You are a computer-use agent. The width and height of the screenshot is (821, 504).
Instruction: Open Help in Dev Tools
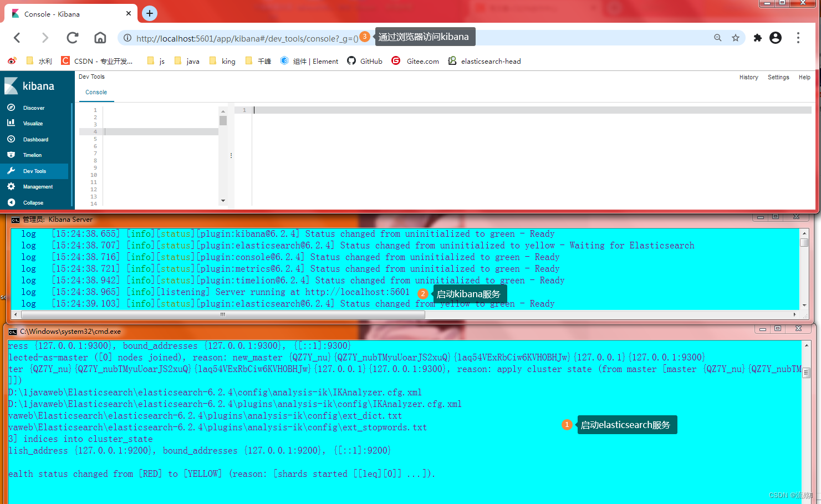(x=804, y=77)
